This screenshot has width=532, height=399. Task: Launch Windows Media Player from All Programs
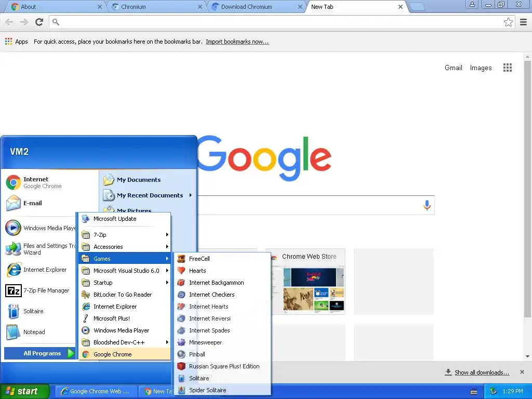125,330
